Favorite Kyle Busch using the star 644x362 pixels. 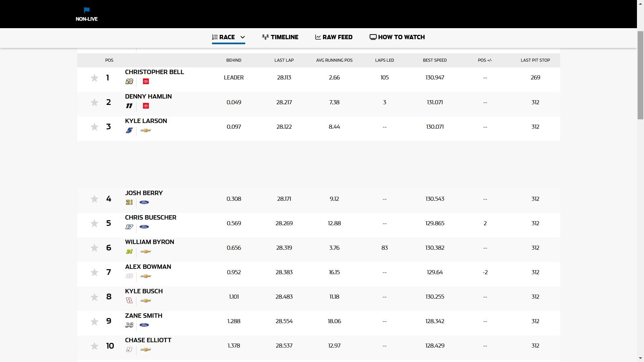click(94, 297)
